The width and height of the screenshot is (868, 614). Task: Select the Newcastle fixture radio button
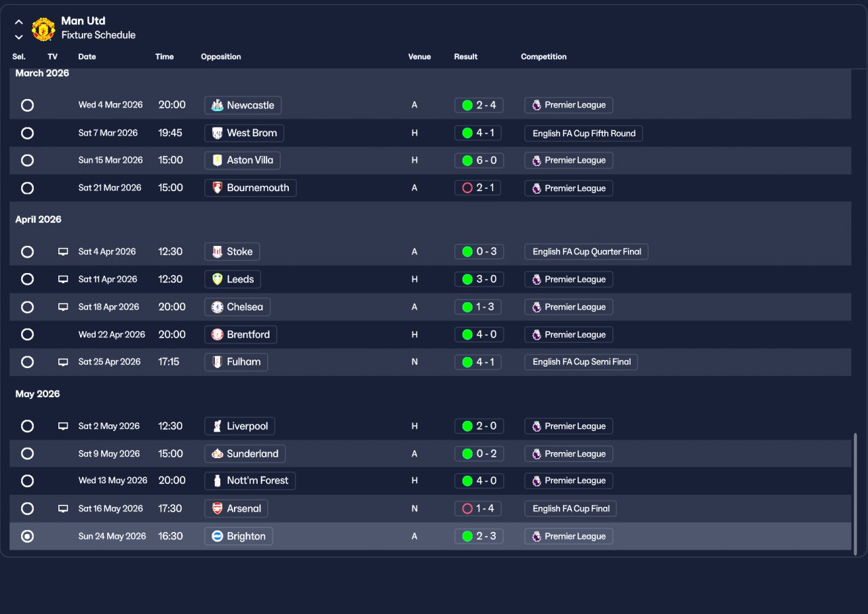27,105
